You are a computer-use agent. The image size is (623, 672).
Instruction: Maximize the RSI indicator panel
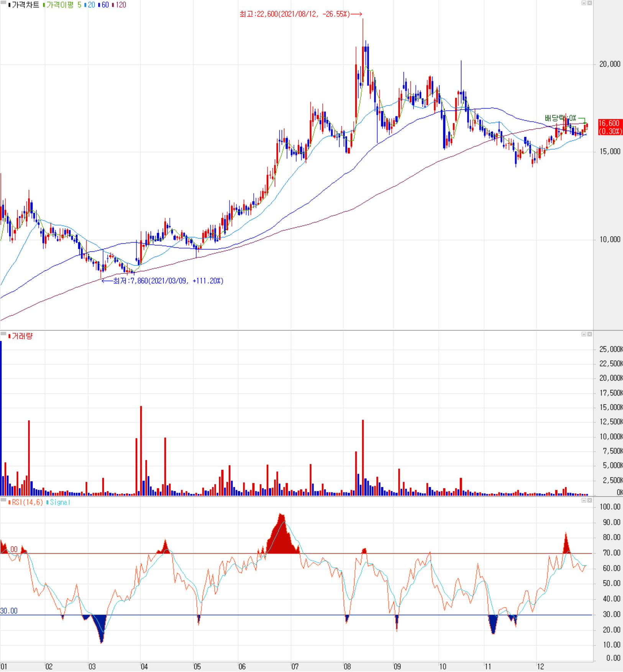584,500
